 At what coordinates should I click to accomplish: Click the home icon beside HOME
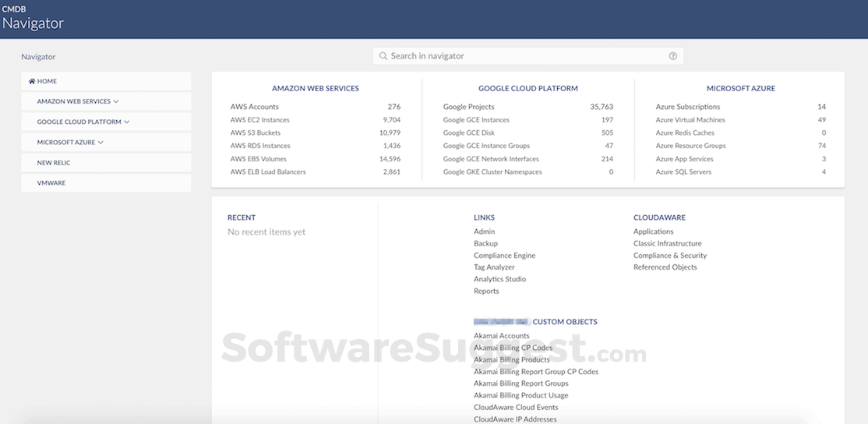(31, 81)
